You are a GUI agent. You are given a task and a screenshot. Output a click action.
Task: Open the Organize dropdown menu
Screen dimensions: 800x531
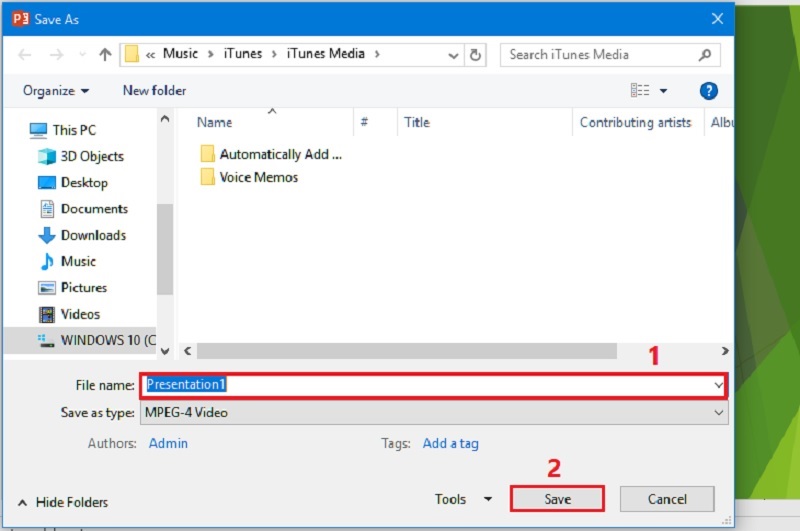click(56, 91)
